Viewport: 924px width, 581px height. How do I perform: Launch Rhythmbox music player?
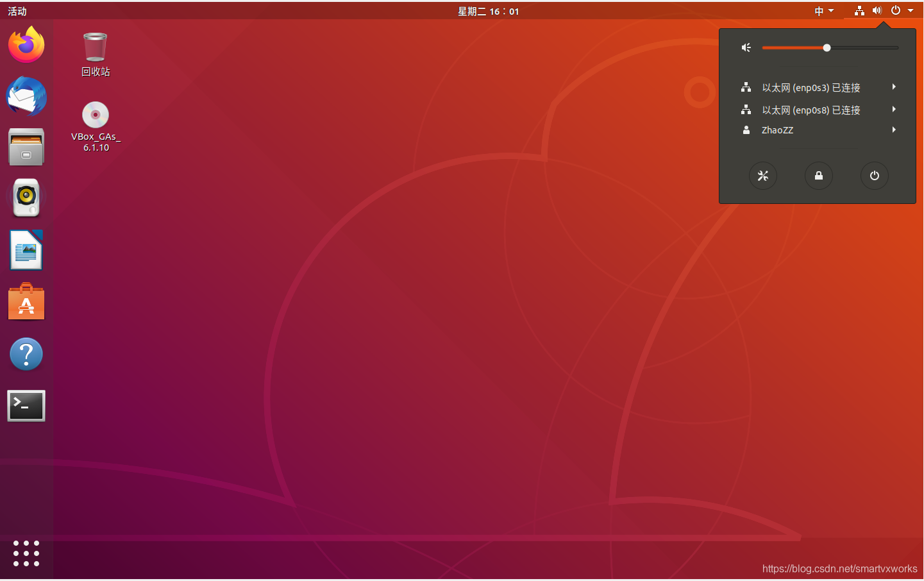26,198
